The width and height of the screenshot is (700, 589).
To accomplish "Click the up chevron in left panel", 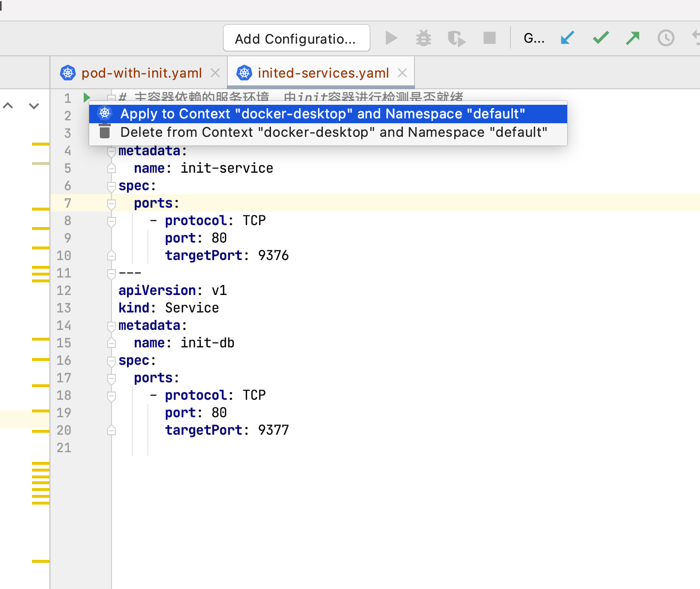I will (x=8, y=105).
